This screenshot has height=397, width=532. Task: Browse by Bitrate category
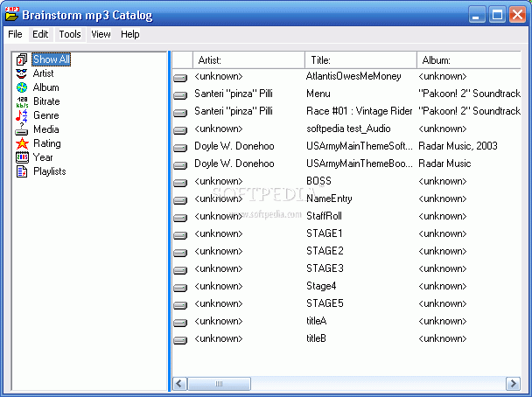tap(46, 101)
